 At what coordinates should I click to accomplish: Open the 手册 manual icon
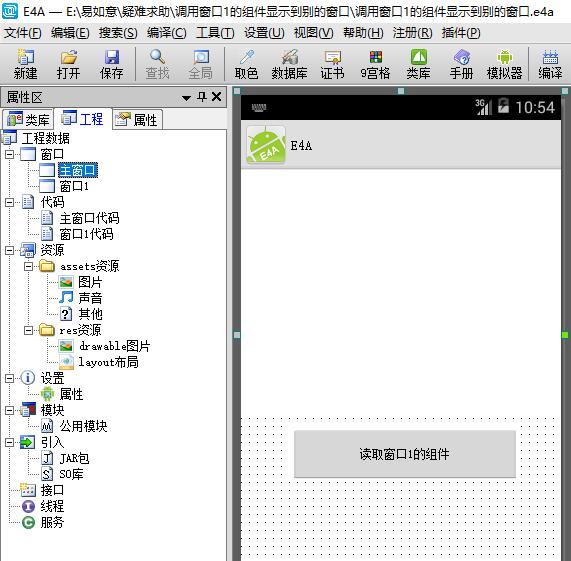pos(461,65)
